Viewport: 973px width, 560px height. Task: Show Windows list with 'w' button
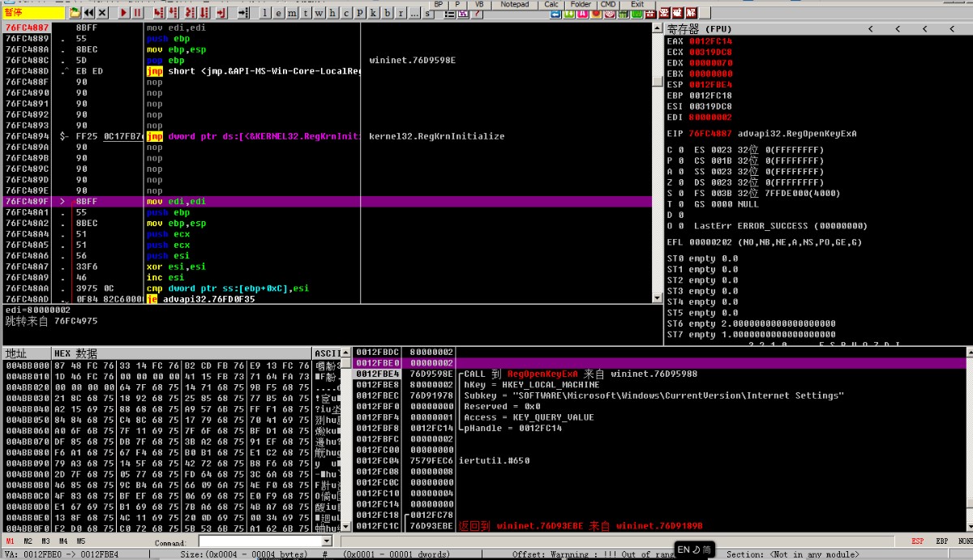319,13
